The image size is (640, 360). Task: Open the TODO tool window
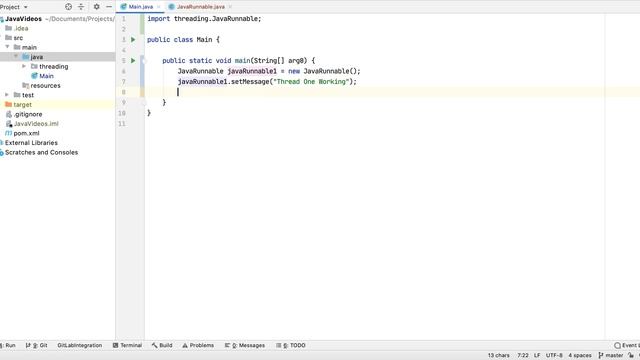[x=291, y=345]
